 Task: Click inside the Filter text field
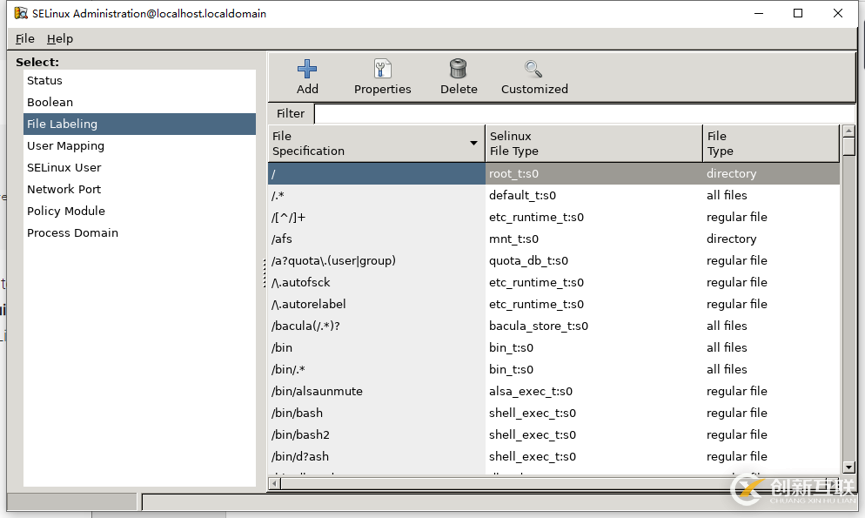[584, 114]
